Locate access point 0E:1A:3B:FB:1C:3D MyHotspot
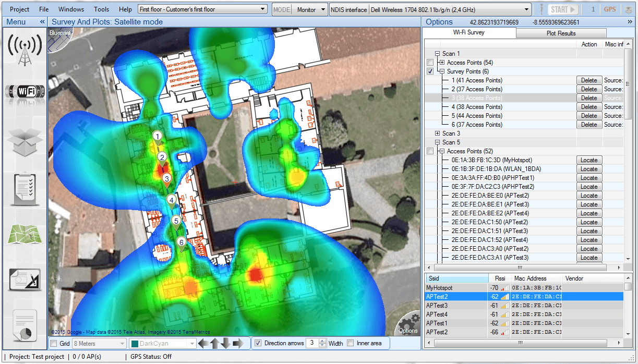 point(589,160)
